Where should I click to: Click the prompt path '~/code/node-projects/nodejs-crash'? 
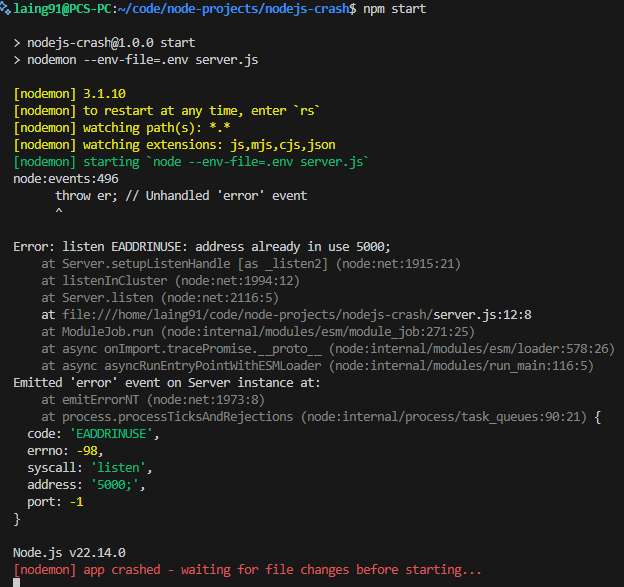coord(233,9)
